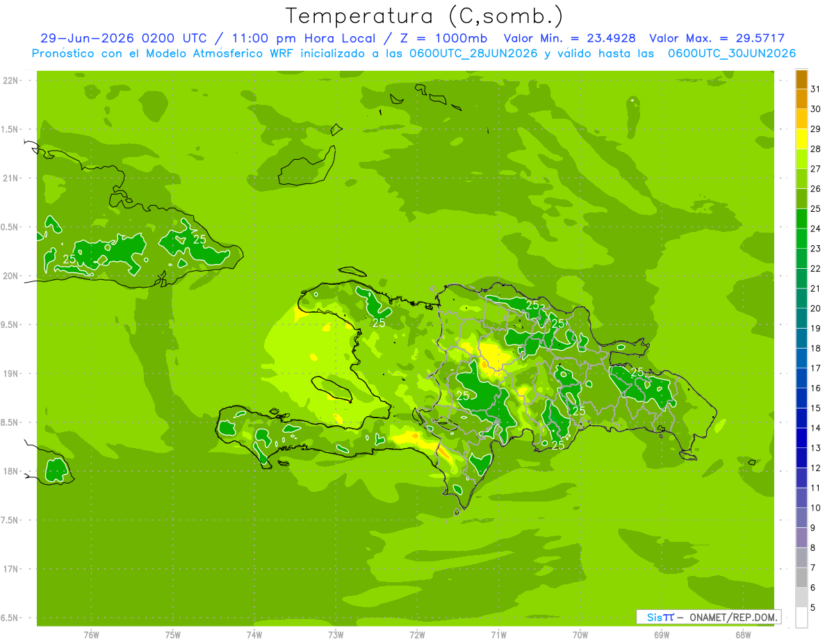Click the '21N' latitude axis label
The width and height of the screenshot is (834, 644).
click(x=10, y=178)
